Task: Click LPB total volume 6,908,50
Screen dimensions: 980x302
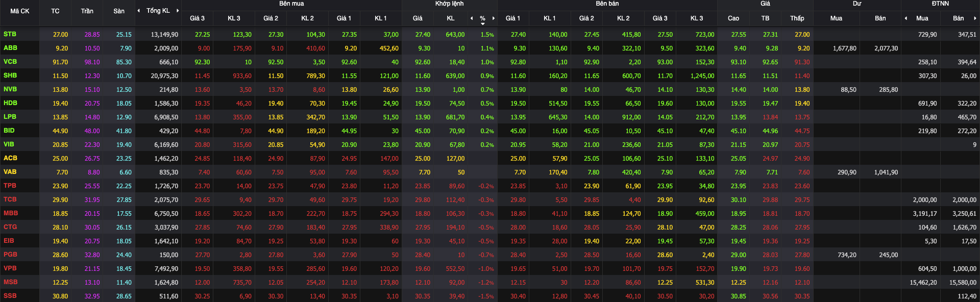Action: pyautogui.click(x=166, y=117)
